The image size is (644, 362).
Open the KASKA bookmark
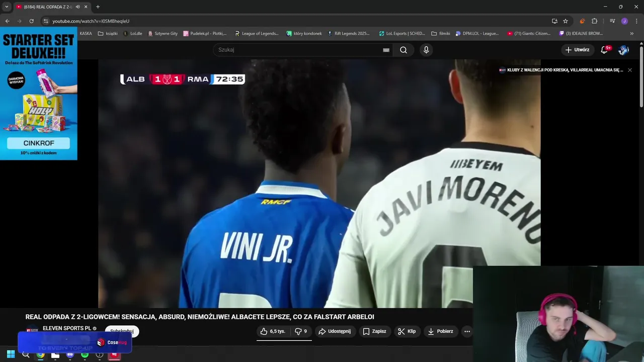pos(86,34)
